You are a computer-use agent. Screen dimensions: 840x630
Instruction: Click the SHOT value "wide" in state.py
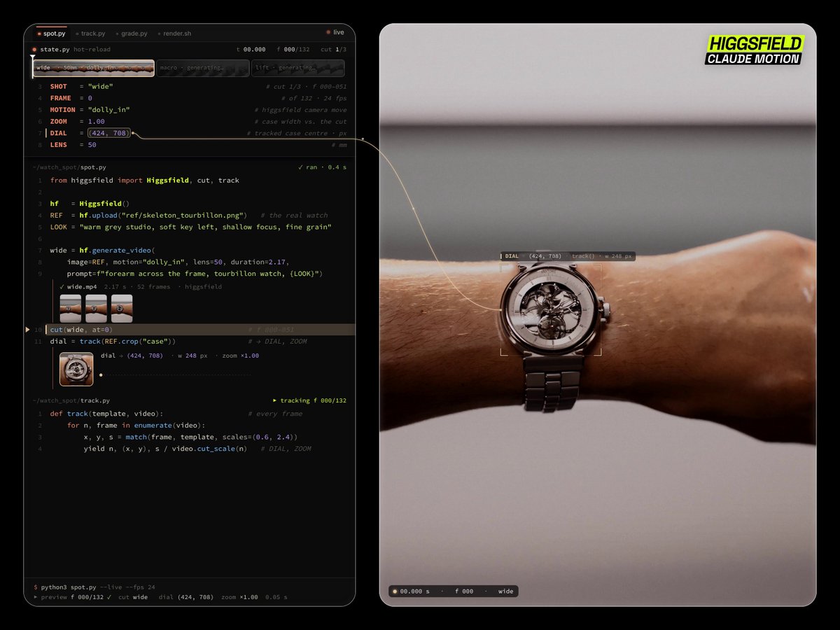point(100,87)
